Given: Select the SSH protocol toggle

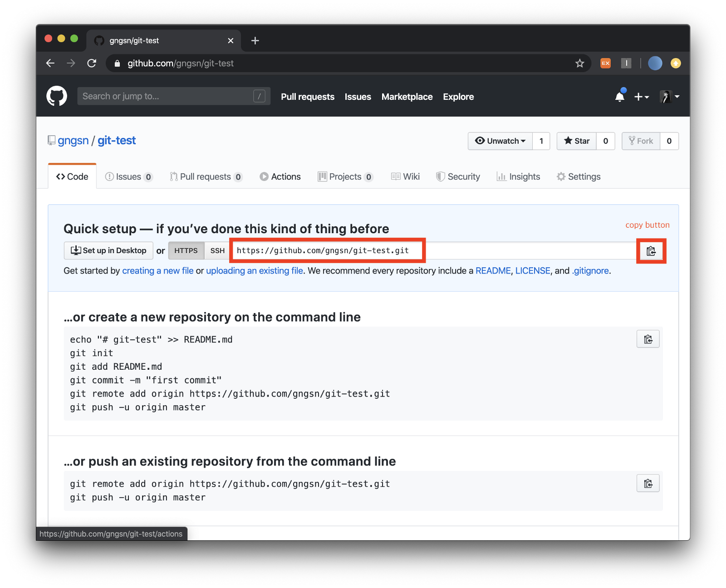Looking at the screenshot, I should click(x=217, y=250).
